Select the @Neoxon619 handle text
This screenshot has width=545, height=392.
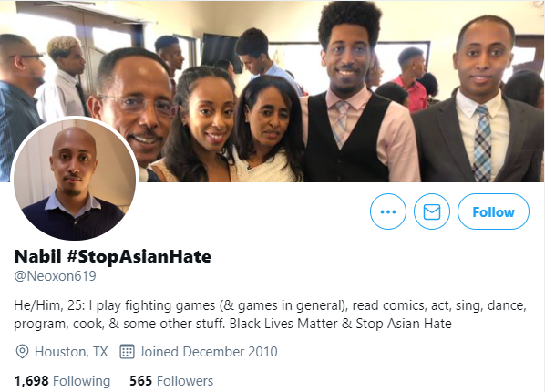[55, 276]
